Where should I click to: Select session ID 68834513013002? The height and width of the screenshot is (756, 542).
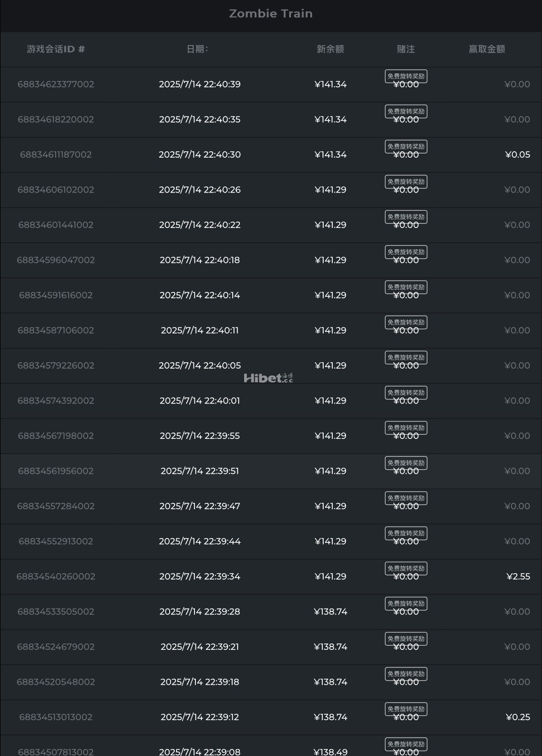(x=56, y=717)
